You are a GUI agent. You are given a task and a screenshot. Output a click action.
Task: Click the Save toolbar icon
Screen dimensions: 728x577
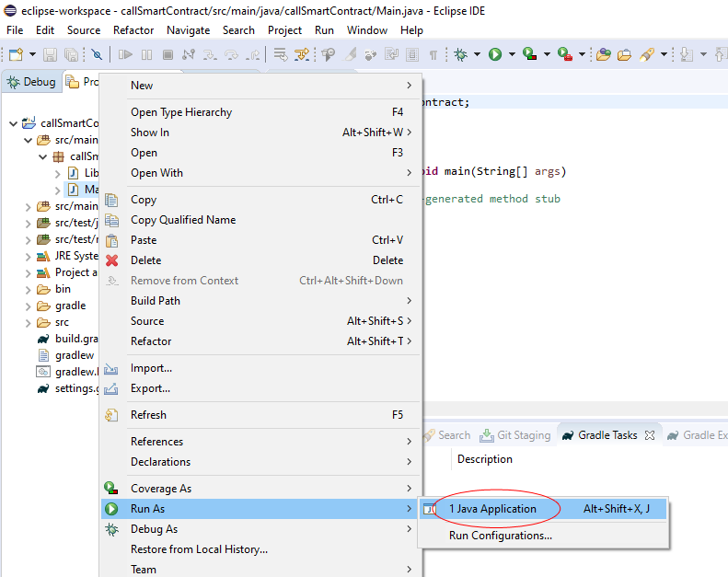coord(50,54)
